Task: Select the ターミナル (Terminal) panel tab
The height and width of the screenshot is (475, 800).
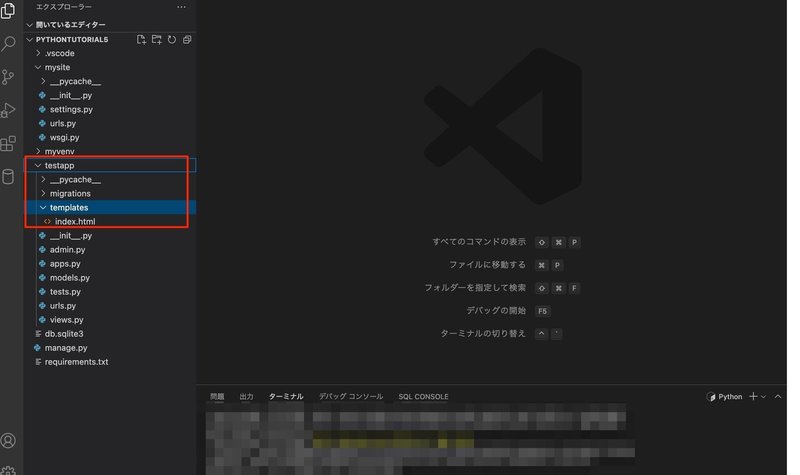Action: click(286, 396)
